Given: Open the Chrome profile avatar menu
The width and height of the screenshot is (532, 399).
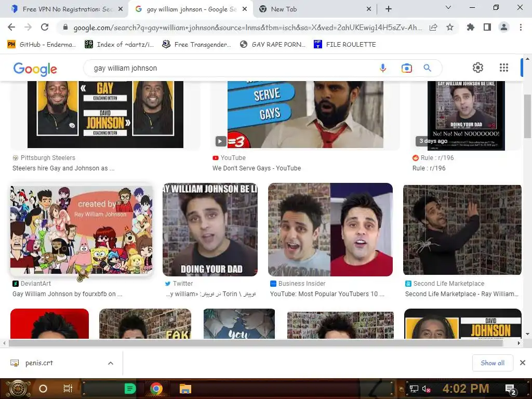Looking at the screenshot, I should tap(504, 27).
